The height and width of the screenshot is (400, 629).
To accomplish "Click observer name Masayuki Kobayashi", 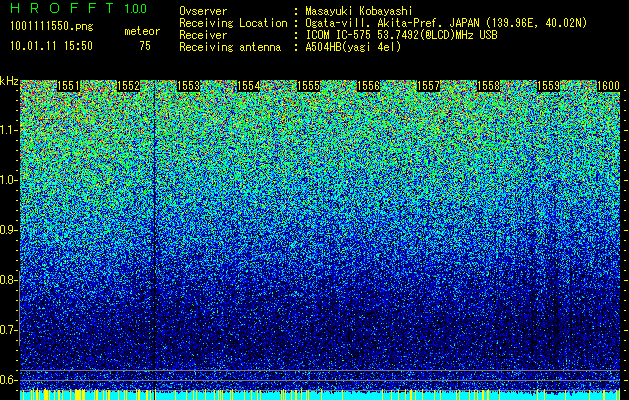I will coord(359,11).
